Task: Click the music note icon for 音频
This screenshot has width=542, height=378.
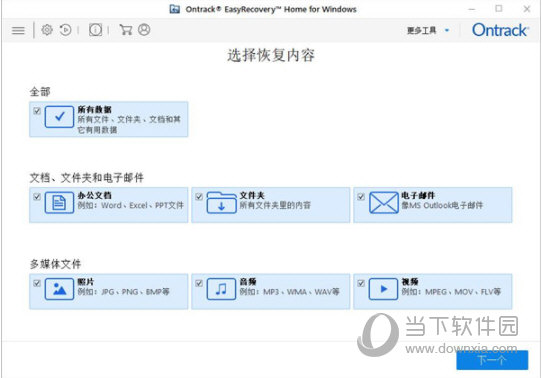Action: (221, 289)
